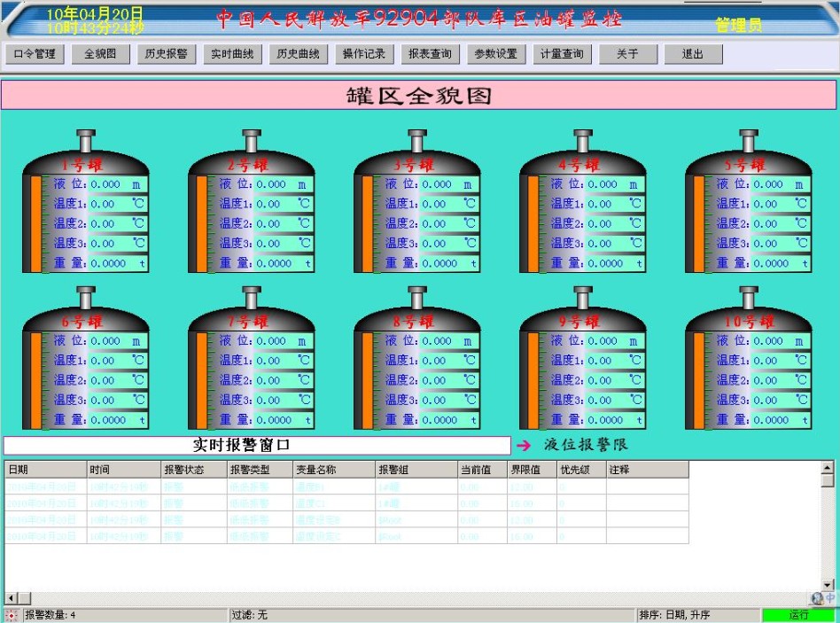Click the 退出 exit button
Image resolution: width=840 pixels, height=623 pixels.
[693, 54]
